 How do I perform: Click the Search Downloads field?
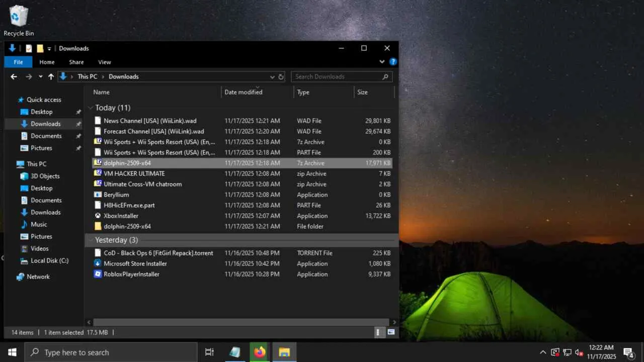pos(342,76)
